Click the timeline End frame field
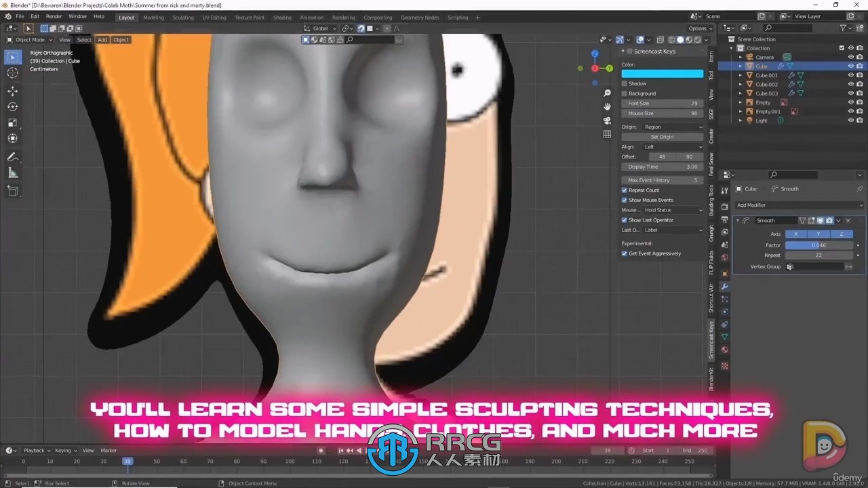The width and height of the screenshot is (868, 488). [694, 451]
